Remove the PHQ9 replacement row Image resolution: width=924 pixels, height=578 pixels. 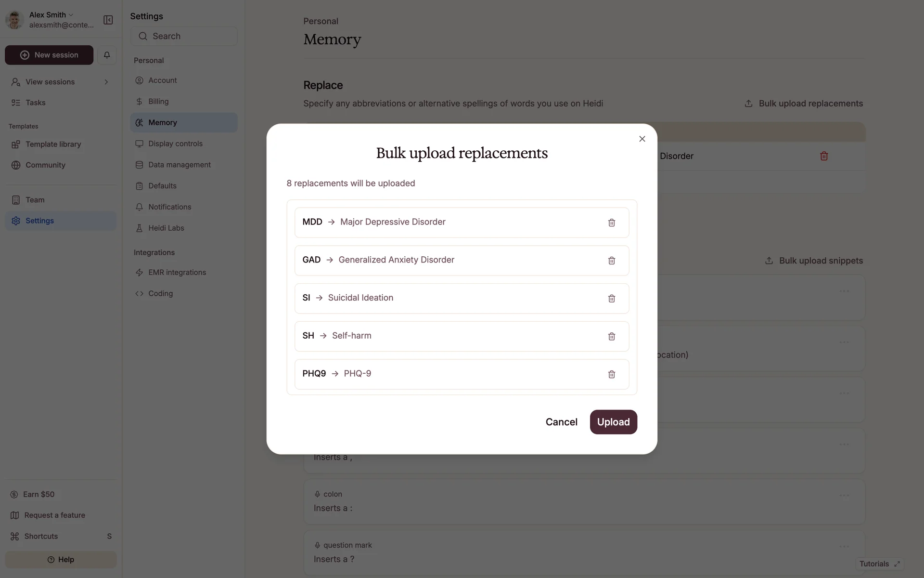[x=611, y=374]
